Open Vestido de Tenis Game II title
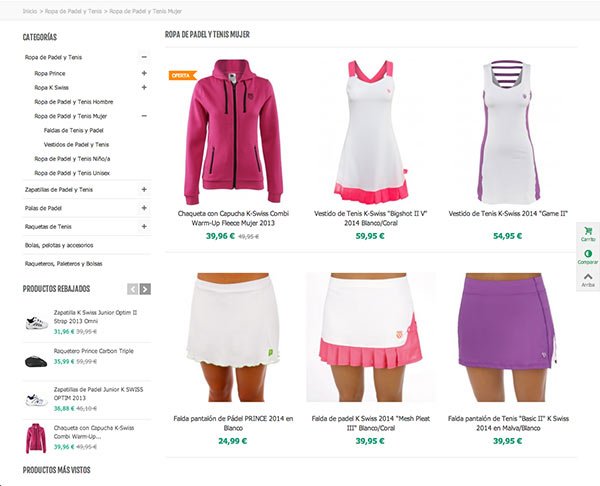This screenshot has width=600, height=486. tap(508, 214)
